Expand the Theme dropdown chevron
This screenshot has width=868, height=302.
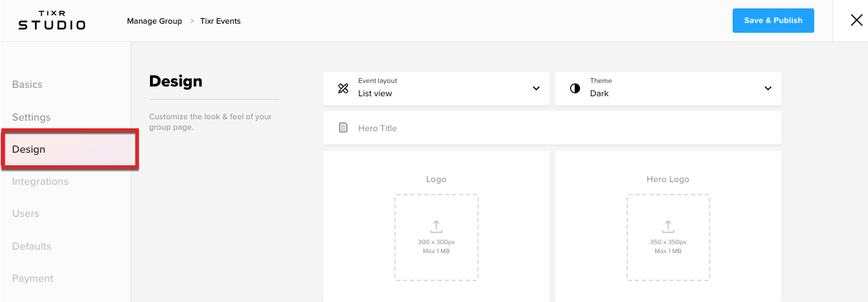(768, 89)
